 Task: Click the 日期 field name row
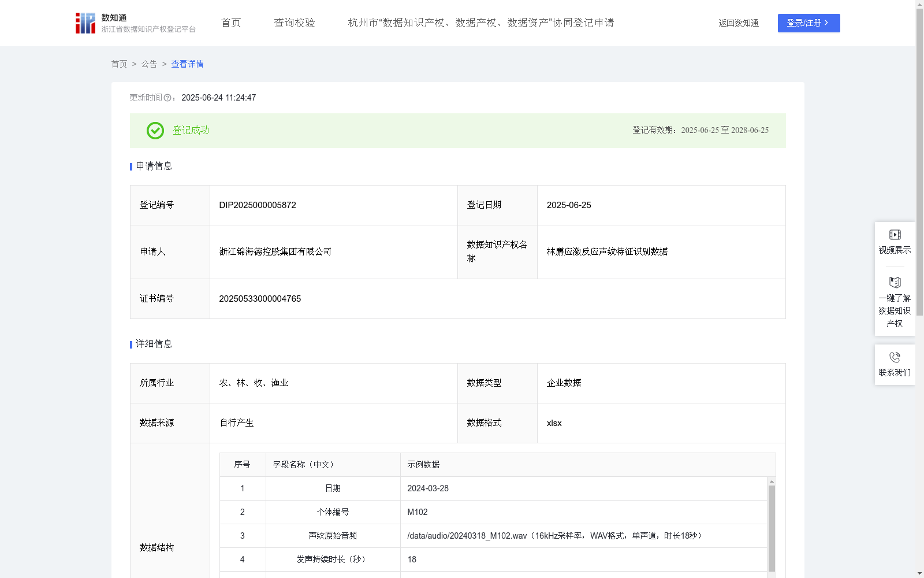pyautogui.click(x=333, y=488)
